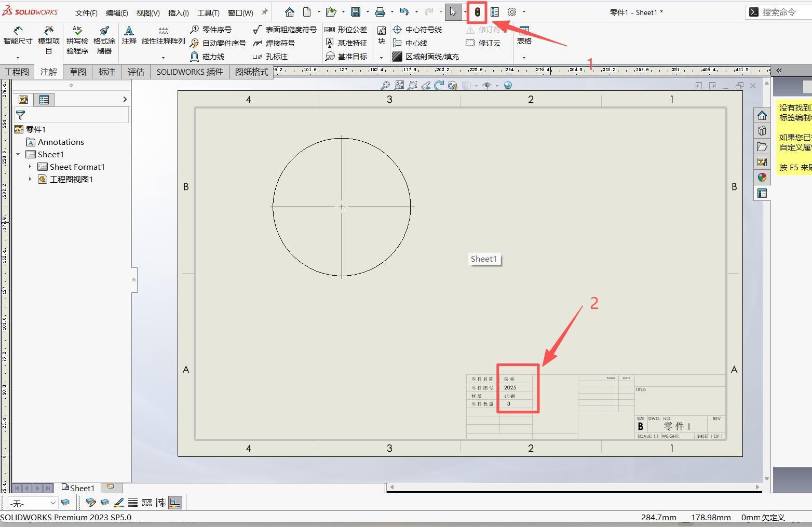Open the Tables (表格) tool
Screen dimensions: 812x527
[x=524, y=35]
